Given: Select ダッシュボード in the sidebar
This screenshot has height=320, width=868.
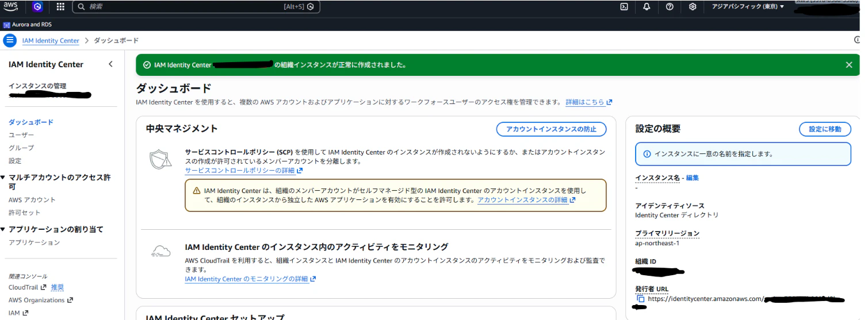Looking at the screenshot, I should pyautogui.click(x=31, y=122).
